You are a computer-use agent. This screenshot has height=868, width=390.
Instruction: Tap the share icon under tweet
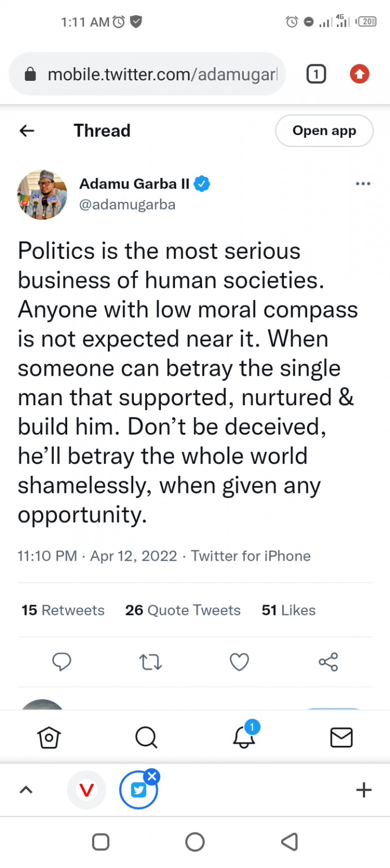328,662
